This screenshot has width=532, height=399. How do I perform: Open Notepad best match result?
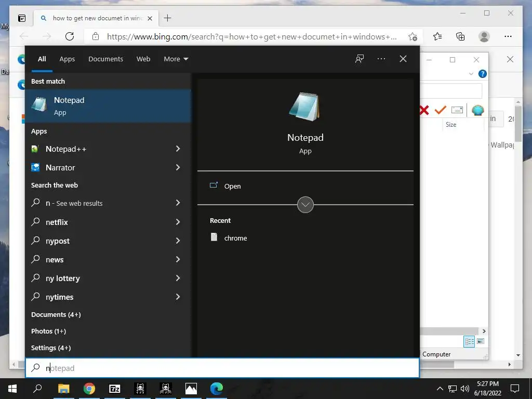click(x=108, y=105)
